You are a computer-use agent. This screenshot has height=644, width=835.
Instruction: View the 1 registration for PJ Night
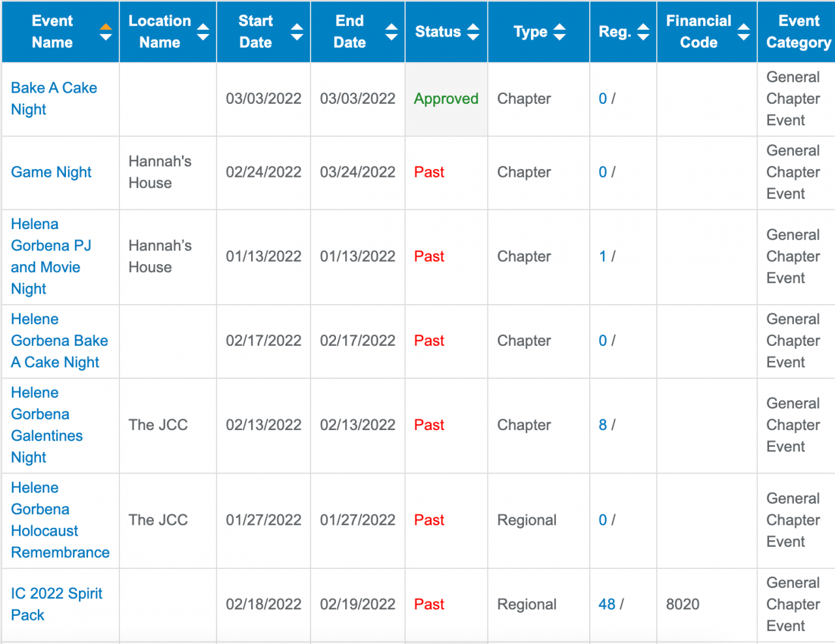(603, 256)
